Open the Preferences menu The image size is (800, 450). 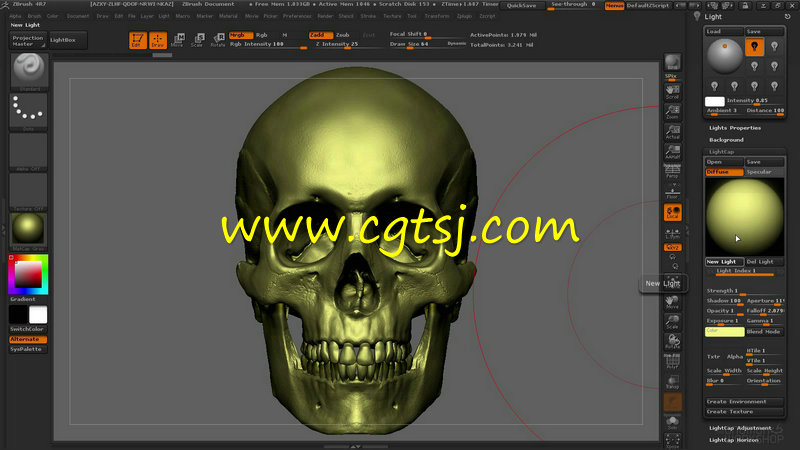297,16
